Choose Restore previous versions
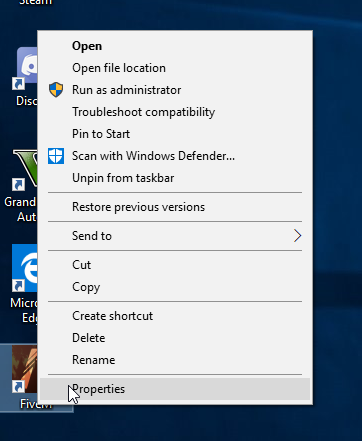 click(175, 207)
